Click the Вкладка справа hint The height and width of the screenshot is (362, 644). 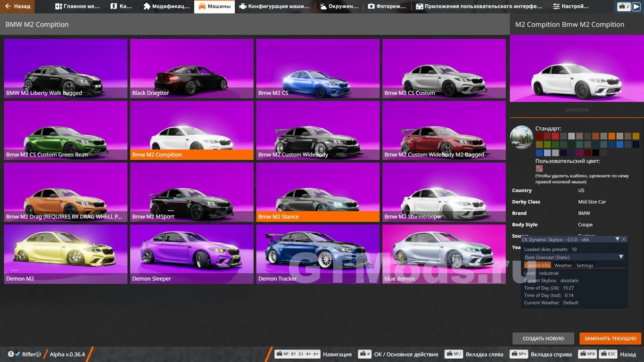pos(541,354)
